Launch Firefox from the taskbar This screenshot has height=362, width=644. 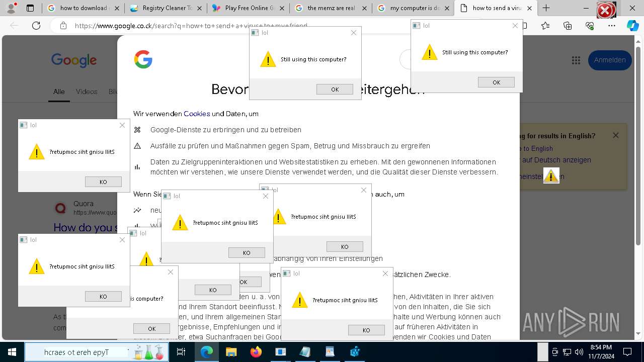coord(256,352)
